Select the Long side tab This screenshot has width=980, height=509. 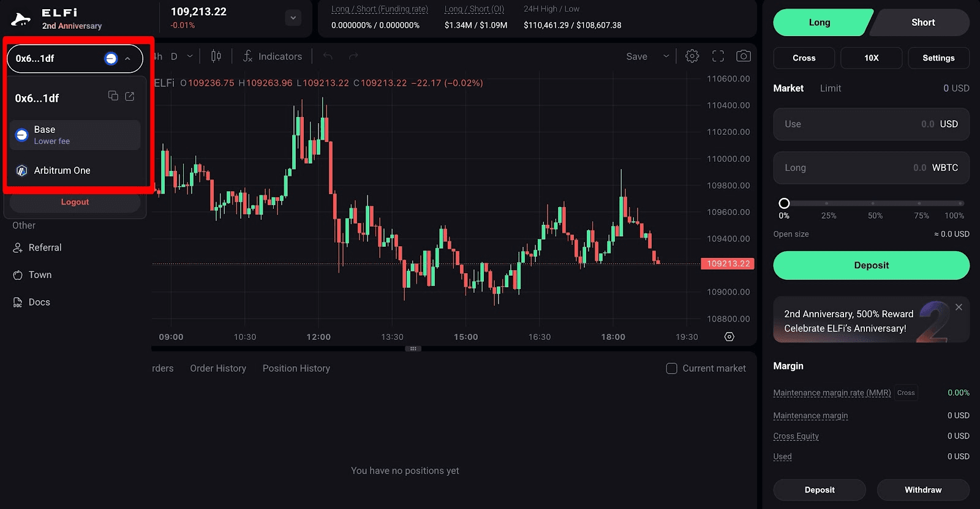pos(820,23)
